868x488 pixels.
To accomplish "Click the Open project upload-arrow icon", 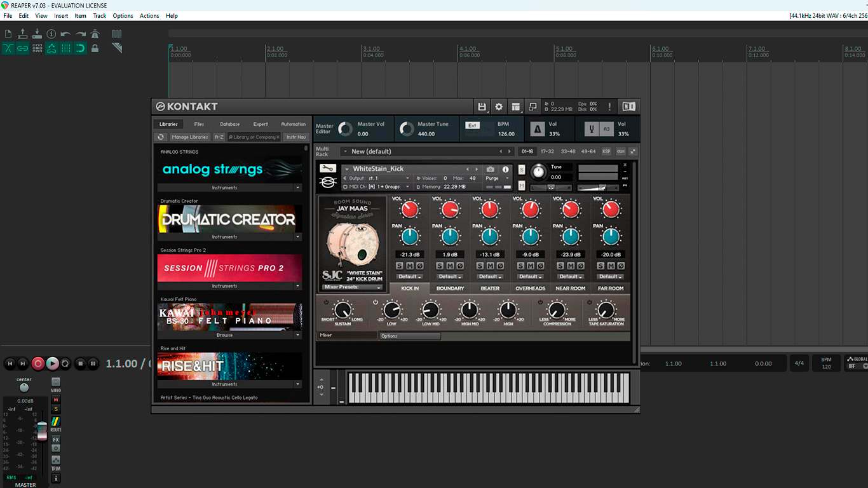I will coord(23,34).
